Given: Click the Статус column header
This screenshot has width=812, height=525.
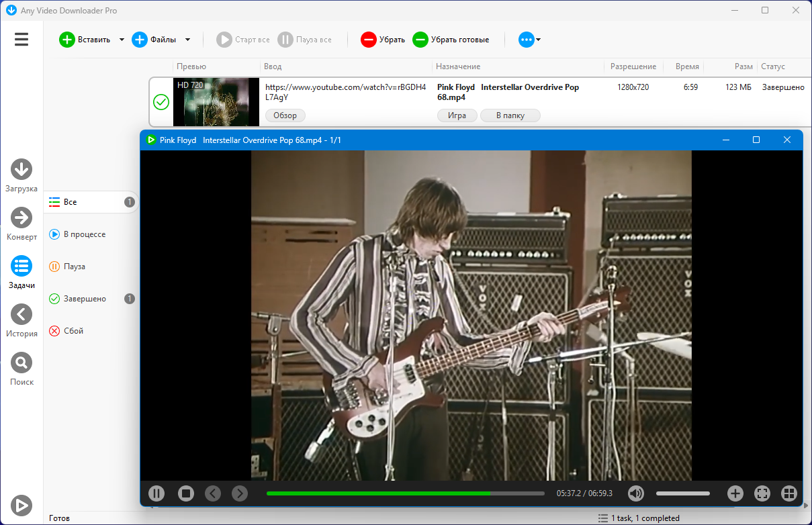Looking at the screenshot, I should pyautogui.click(x=773, y=66).
